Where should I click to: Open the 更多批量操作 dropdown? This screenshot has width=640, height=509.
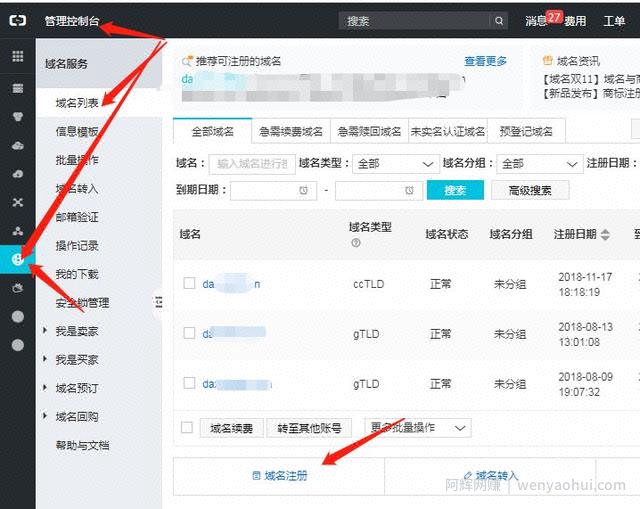coord(418,428)
